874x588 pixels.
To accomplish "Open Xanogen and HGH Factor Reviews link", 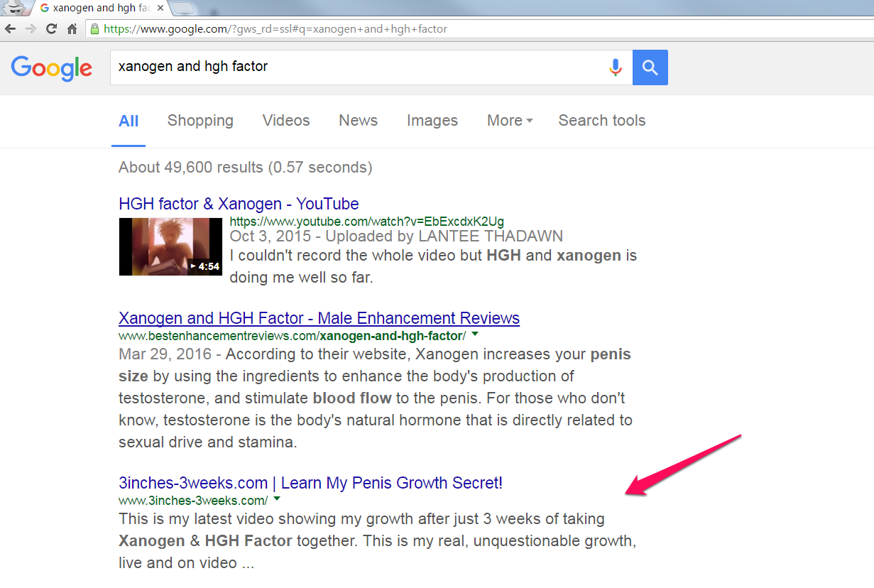I will [x=319, y=318].
